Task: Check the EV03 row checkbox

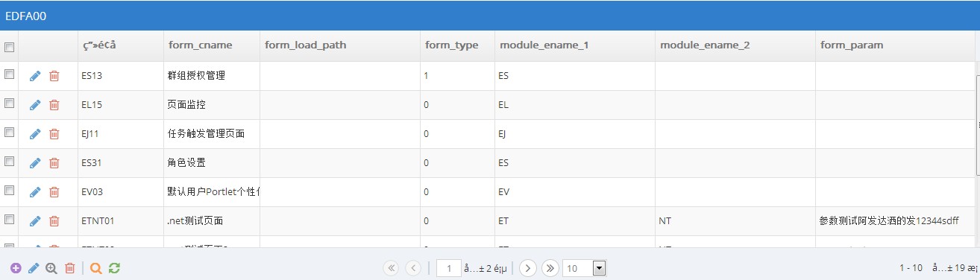Action: (10, 190)
